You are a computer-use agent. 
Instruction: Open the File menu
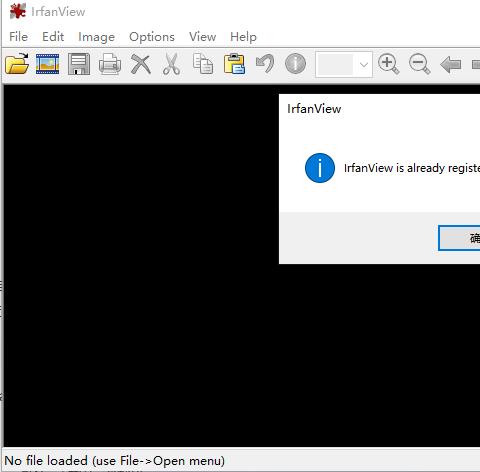click(18, 37)
